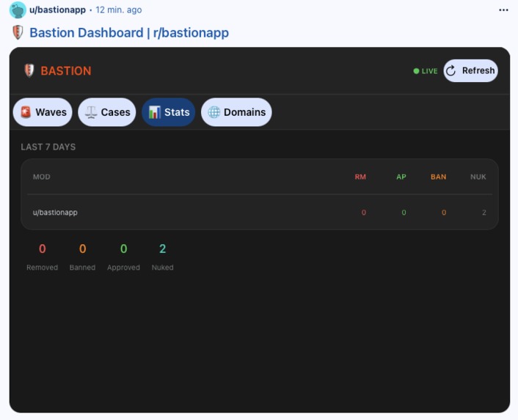Click the Removed total count

(43, 248)
